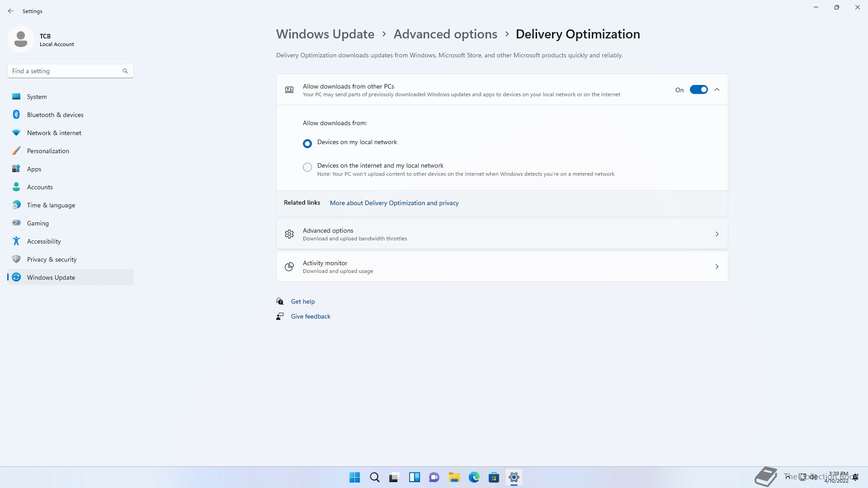Click the Privacy shield icon
Image resolution: width=868 pixels, height=488 pixels.
pos(16,259)
